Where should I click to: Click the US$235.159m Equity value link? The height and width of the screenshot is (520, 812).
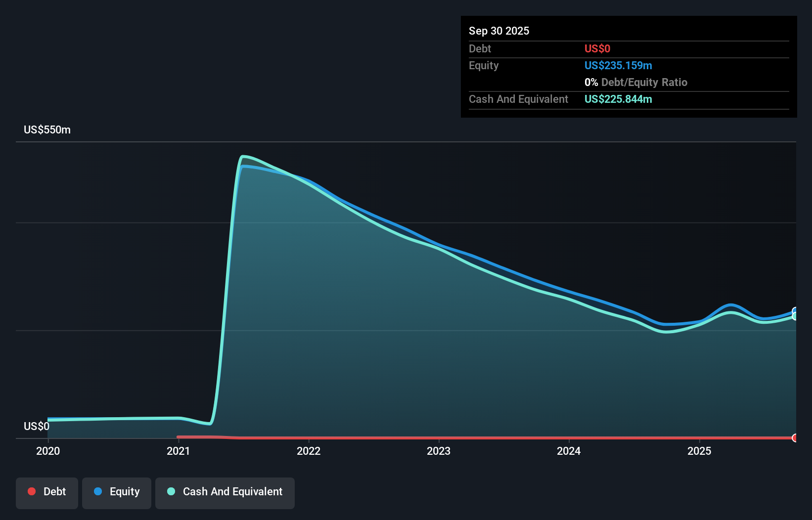point(618,65)
